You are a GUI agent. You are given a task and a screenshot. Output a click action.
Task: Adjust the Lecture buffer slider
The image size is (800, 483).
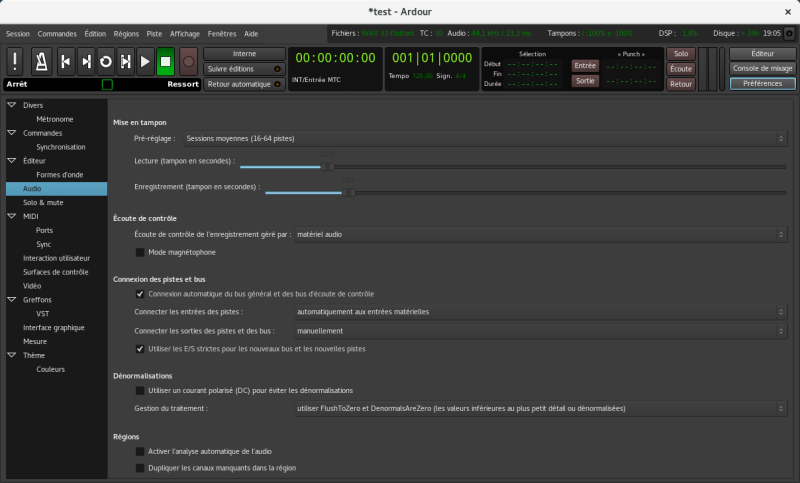point(328,167)
